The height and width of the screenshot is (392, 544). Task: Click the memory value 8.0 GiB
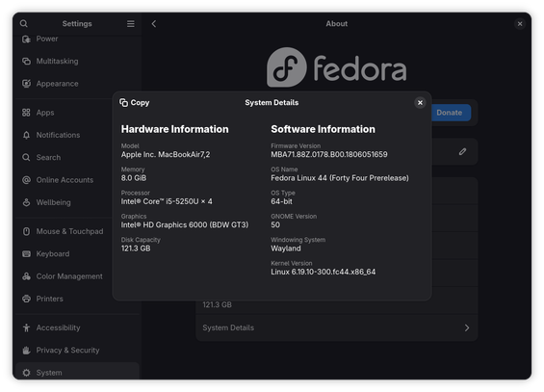tap(134, 178)
